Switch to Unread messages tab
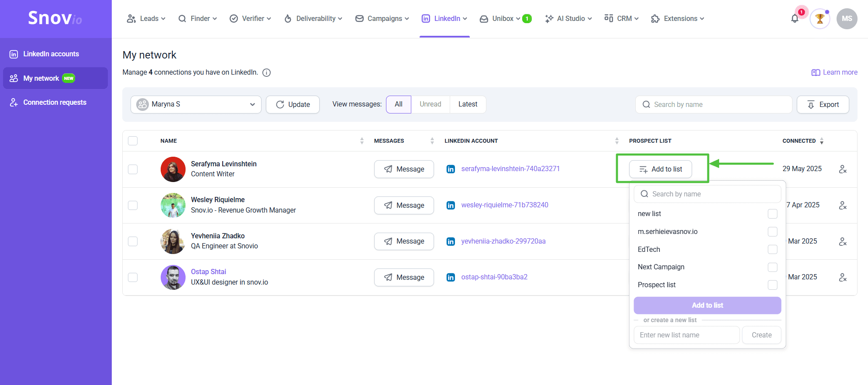 pos(430,104)
